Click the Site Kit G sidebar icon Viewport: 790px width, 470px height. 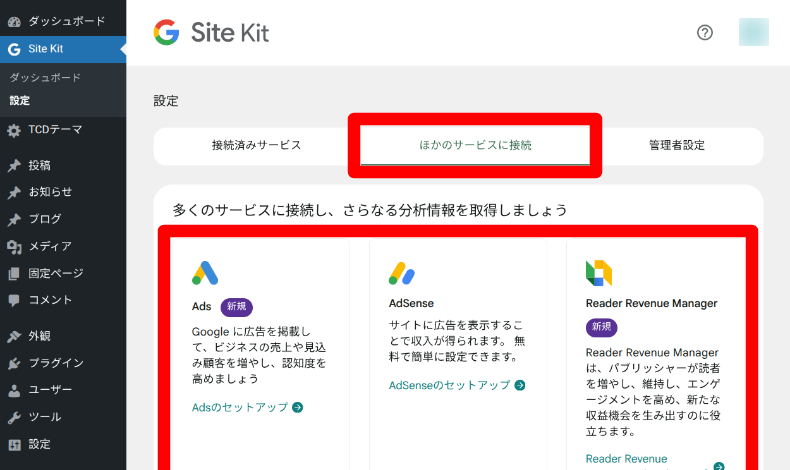tap(14, 49)
